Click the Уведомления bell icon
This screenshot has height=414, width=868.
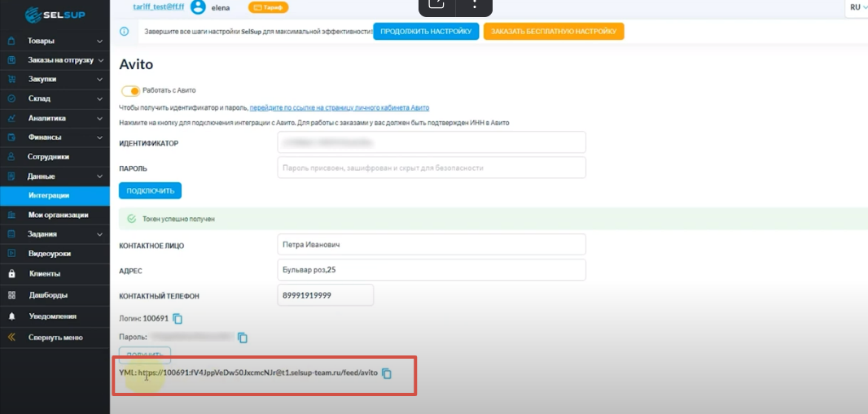(x=11, y=316)
